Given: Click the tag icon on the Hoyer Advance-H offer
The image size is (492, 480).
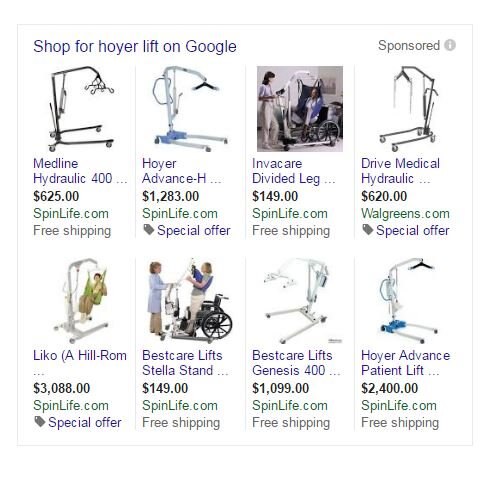Looking at the screenshot, I should coord(148,229).
